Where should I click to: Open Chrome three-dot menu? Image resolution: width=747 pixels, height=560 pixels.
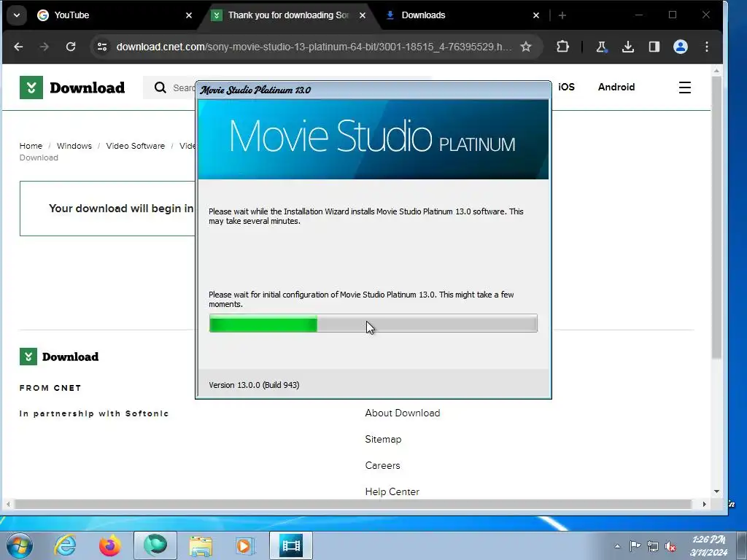[x=706, y=47]
